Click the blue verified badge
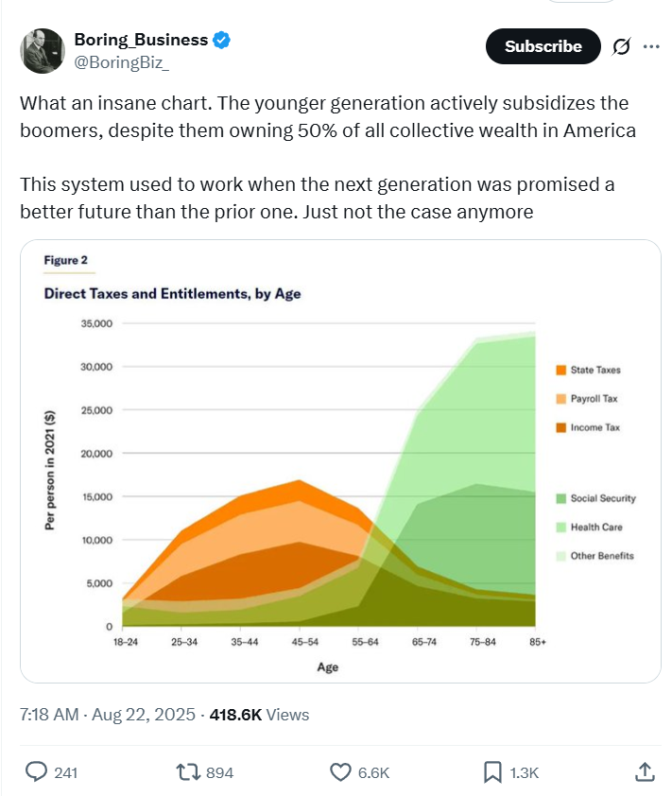Screen dimensions: 672x796 [222, 40]
